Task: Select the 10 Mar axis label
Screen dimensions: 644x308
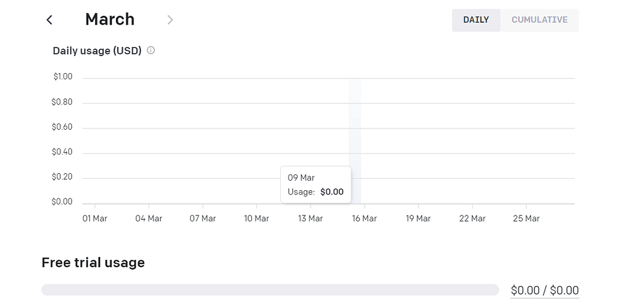Action: click(256, 219)
